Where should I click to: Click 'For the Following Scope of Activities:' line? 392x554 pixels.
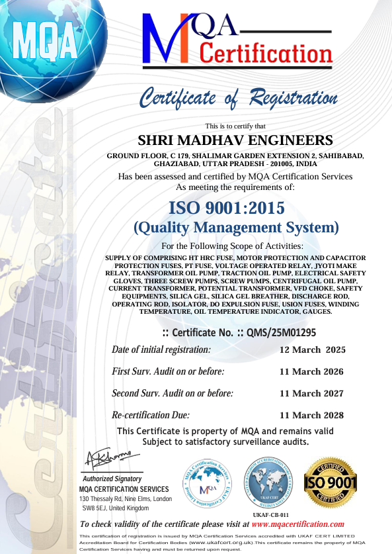[232, 246]
